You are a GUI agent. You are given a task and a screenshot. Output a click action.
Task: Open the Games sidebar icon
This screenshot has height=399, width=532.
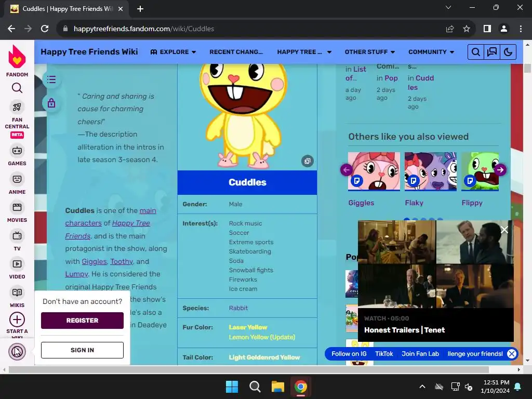coord(17,151)
